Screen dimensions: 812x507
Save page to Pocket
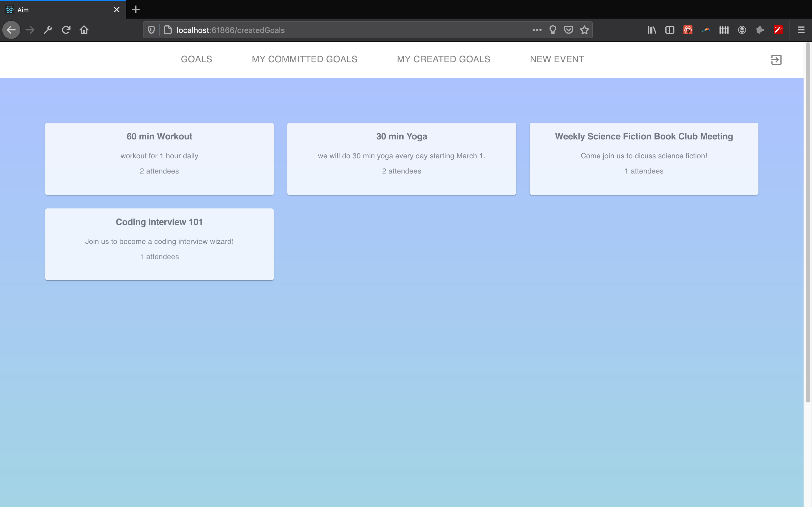coord(568,30)
